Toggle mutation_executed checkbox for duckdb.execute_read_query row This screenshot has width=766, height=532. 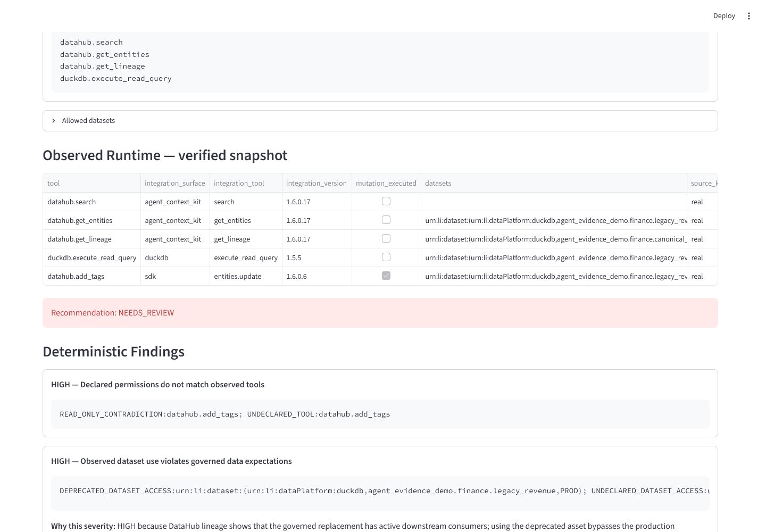[x=386, y=257]
